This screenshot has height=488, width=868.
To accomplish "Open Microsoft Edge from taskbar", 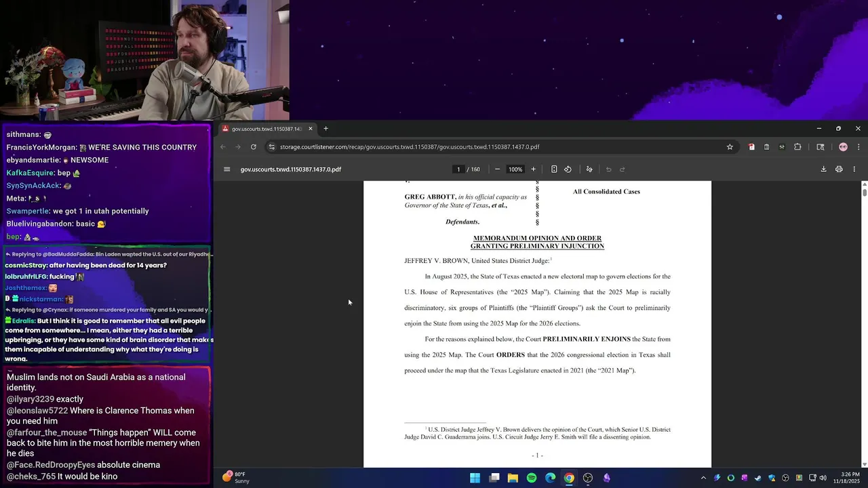I will coord(551,478).
